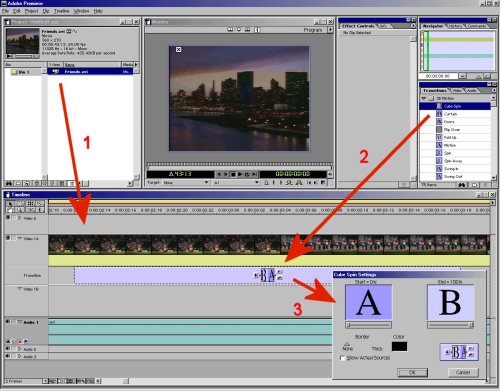Click the Play button in Monitor
The image size is (500, 391).
coord(240,174)
